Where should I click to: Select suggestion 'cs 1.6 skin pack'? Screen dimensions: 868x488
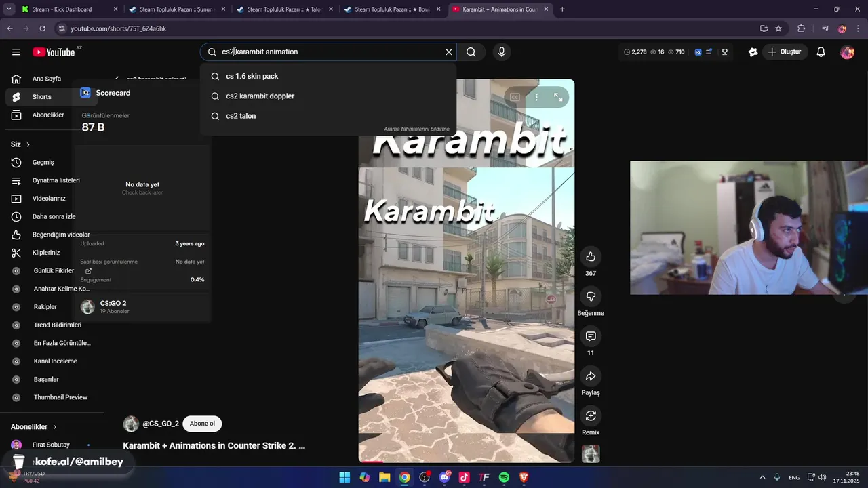[x=328, y=76]
